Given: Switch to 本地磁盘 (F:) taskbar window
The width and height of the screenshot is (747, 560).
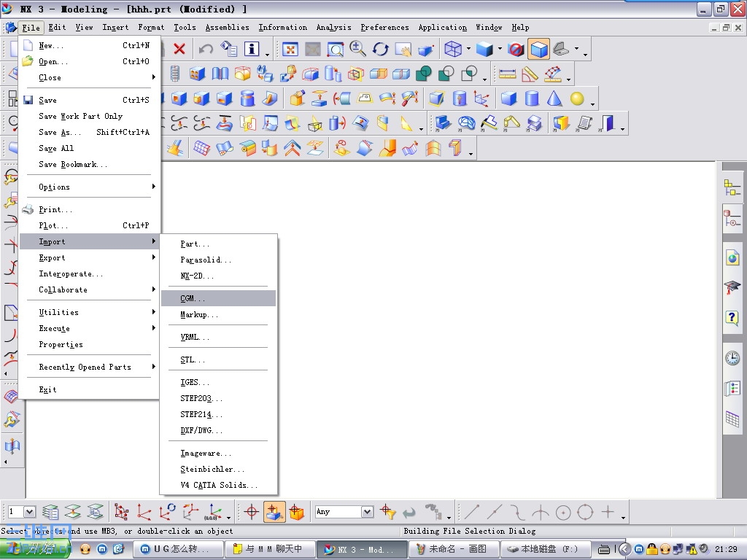Looking at the screenshot, I should click(546, 549).
